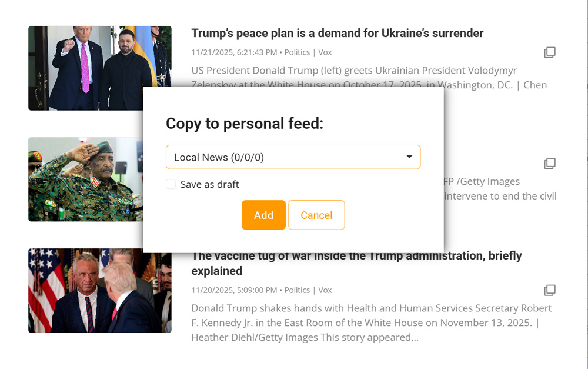Viewport: 588px width, 369px height.
Task: Click the dropdown arrow in the feed selector
Action: pyautogui.click(x=409, y=157)
